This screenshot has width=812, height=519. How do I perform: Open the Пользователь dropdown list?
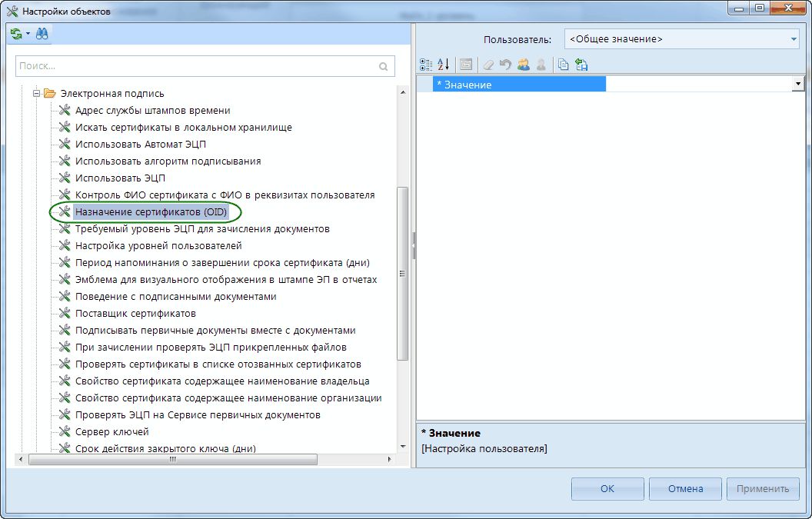point(794,38)
